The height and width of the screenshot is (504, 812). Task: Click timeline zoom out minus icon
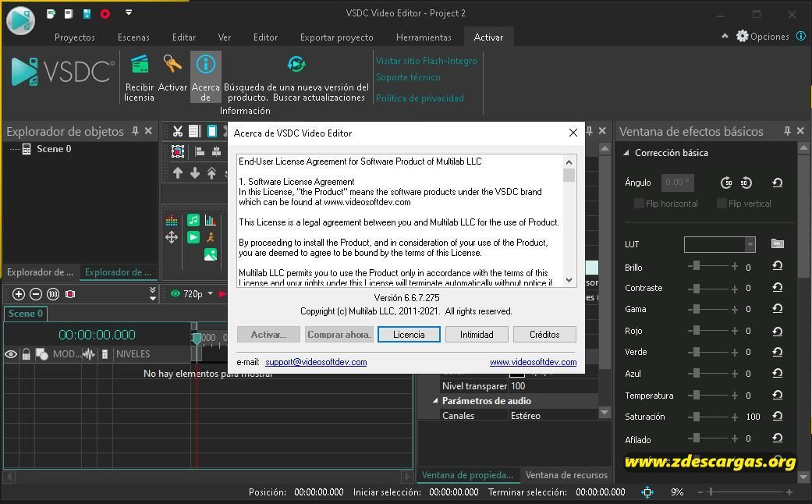coord(36,294)
